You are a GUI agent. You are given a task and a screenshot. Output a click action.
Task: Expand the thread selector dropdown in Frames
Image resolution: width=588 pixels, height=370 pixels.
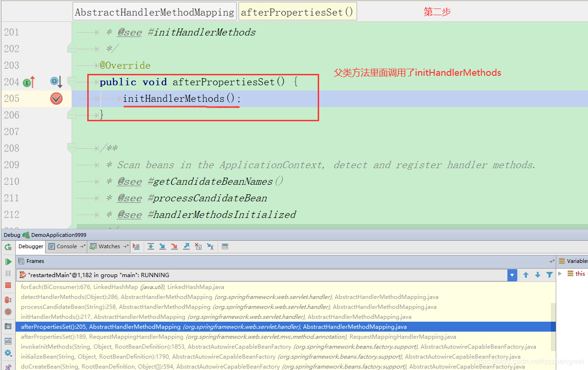click(x=512, y=275)
